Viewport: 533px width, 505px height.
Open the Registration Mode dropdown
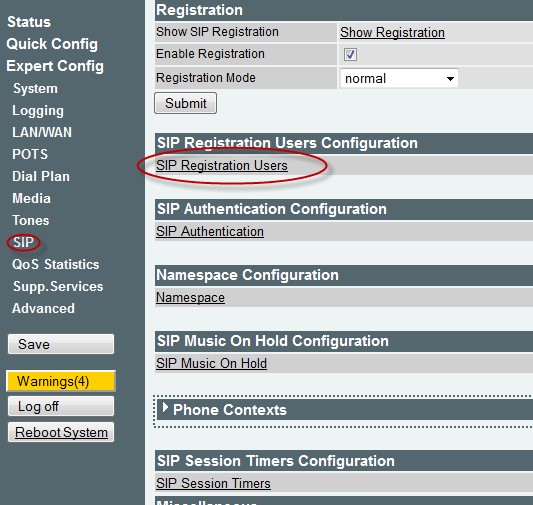[399, 79]
